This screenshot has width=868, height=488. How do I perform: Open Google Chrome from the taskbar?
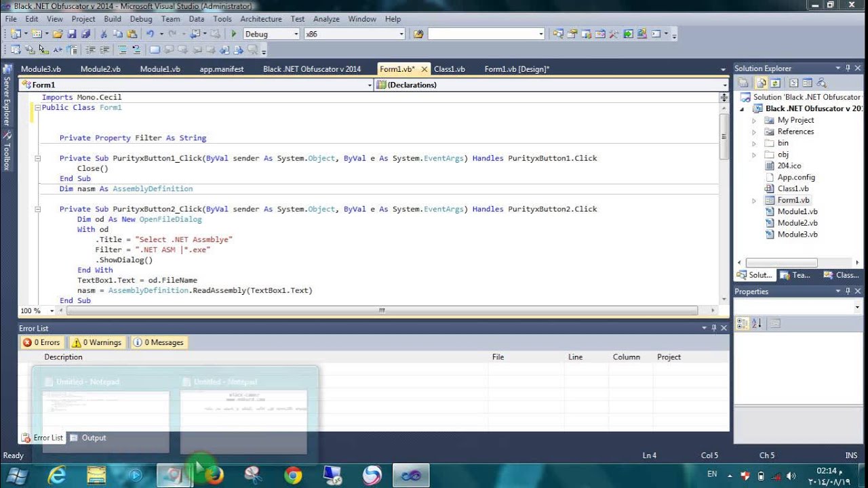293,475
